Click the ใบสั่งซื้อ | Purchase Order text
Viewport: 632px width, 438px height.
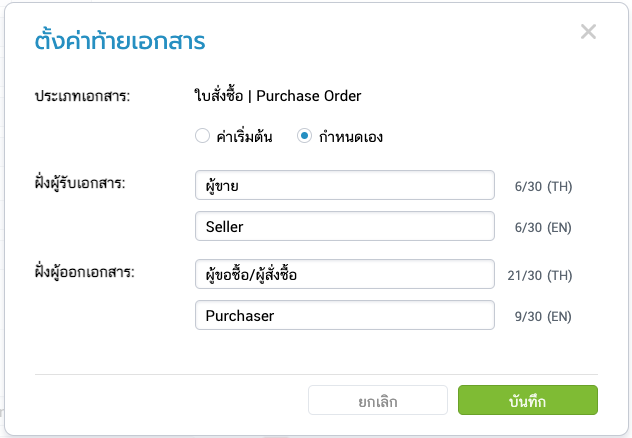click(x=277, y=97)
